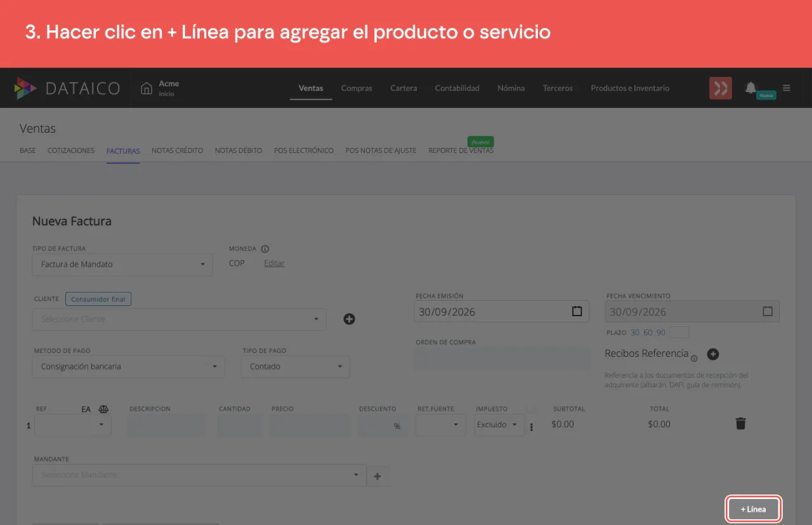Add a new client with plus icon
Screen dimensions: 812x525
[x=349, y=319]
